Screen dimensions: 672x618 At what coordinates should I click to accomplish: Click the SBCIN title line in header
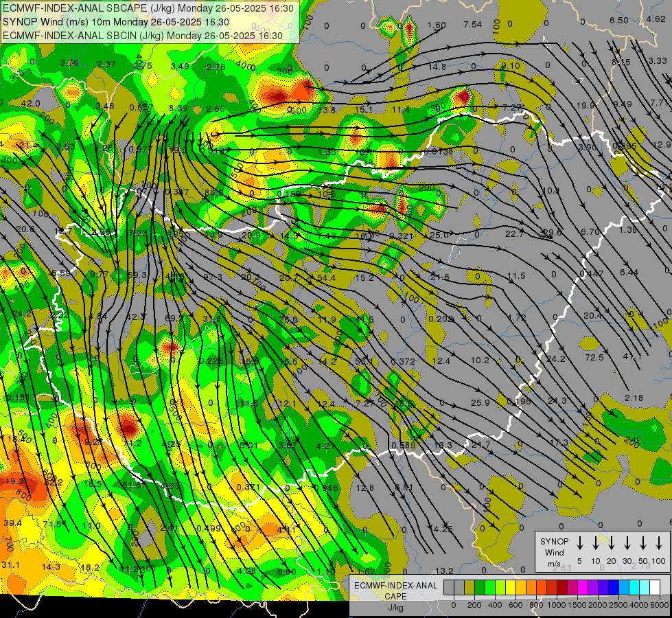[143, 36]
